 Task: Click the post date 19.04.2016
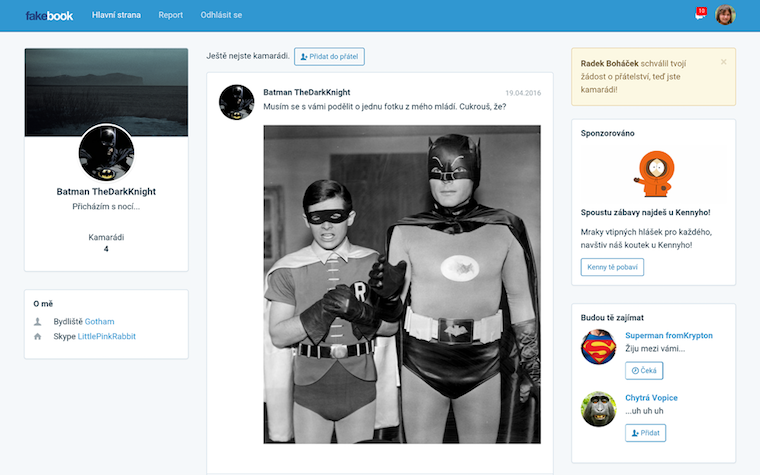point(523,93)
